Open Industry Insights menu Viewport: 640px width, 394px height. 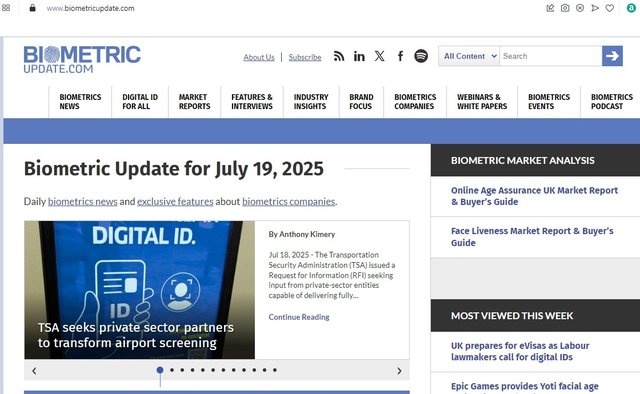coord(311,102)
